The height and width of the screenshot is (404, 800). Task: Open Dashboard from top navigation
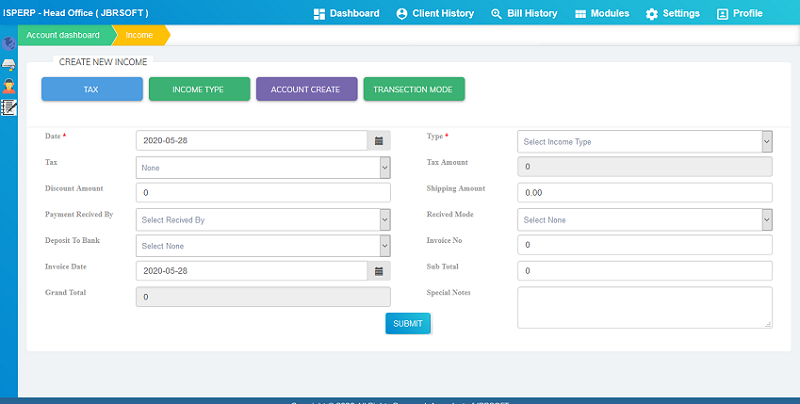(347, 14)
